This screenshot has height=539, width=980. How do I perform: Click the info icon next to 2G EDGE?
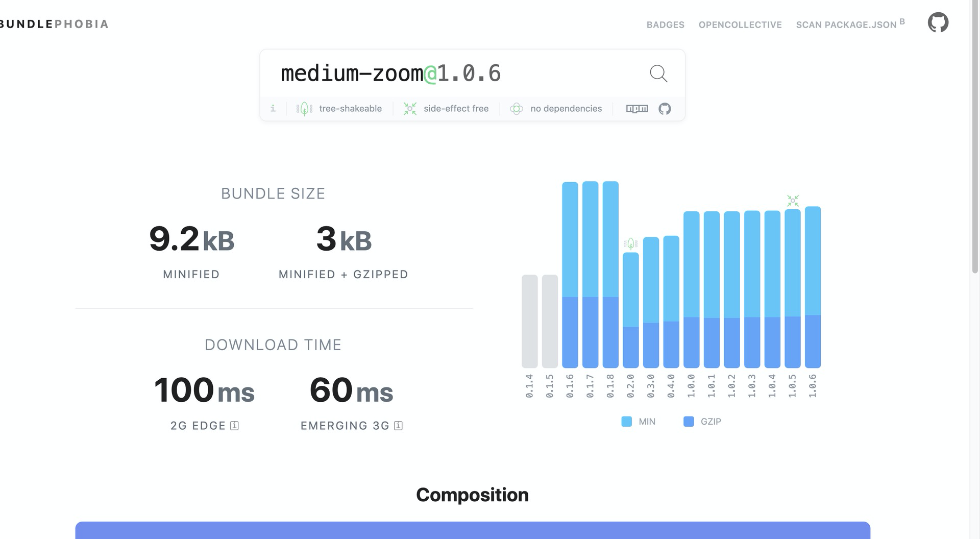234,426
